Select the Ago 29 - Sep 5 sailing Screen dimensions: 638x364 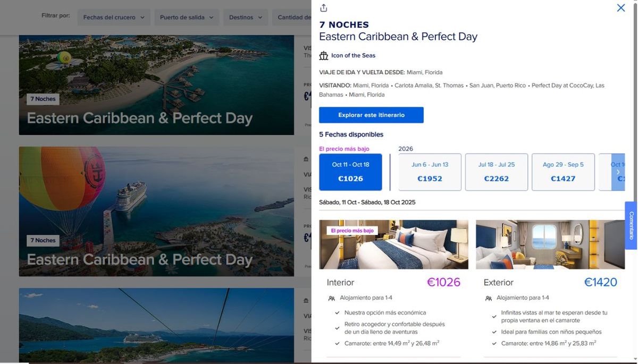coord(563,172)
